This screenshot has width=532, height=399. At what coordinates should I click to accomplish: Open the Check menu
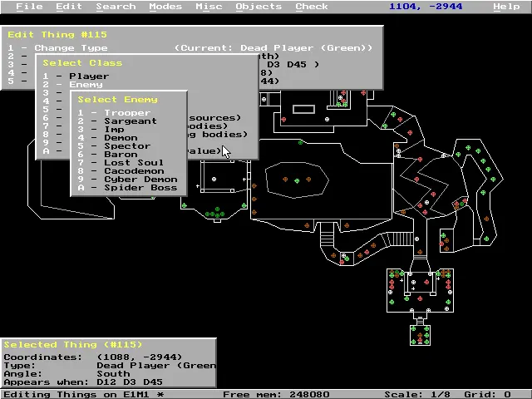(312, 7)
